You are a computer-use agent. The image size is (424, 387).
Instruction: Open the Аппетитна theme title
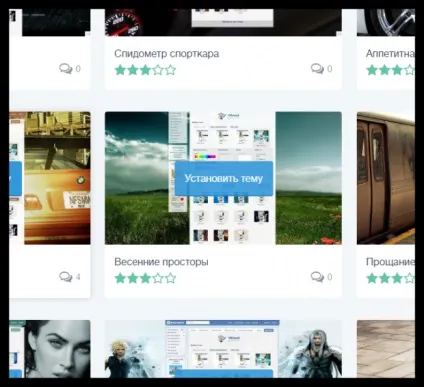click(x=390, y=53)
